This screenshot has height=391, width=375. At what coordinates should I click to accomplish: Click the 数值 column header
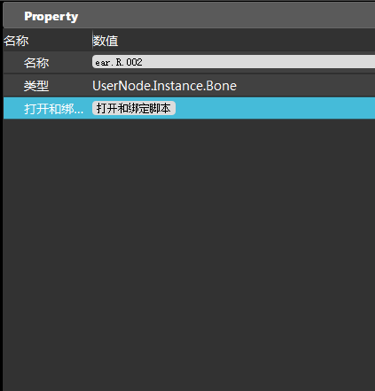pos(105,41)
